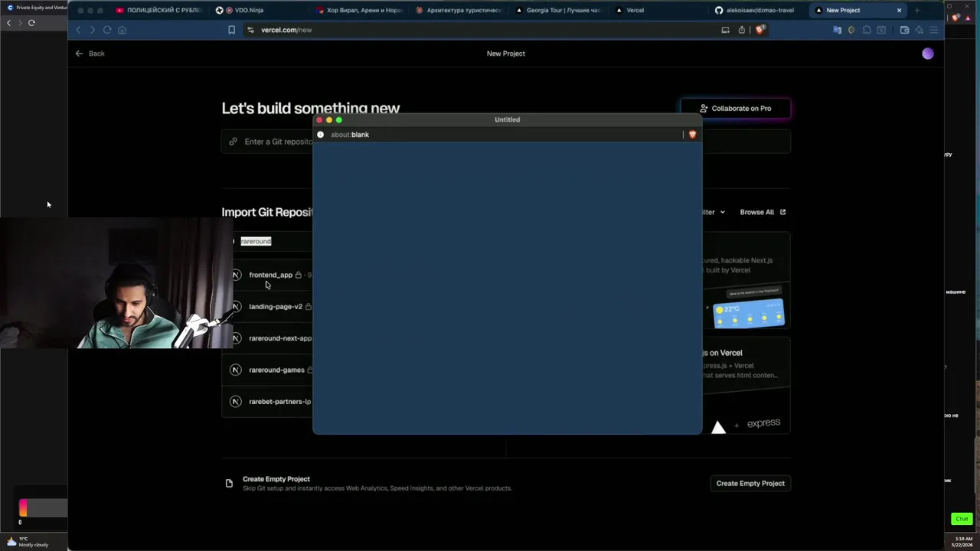Click the Next.js icon beside rareround-games
The image size is (980, 551).
[x=237, y=370]
